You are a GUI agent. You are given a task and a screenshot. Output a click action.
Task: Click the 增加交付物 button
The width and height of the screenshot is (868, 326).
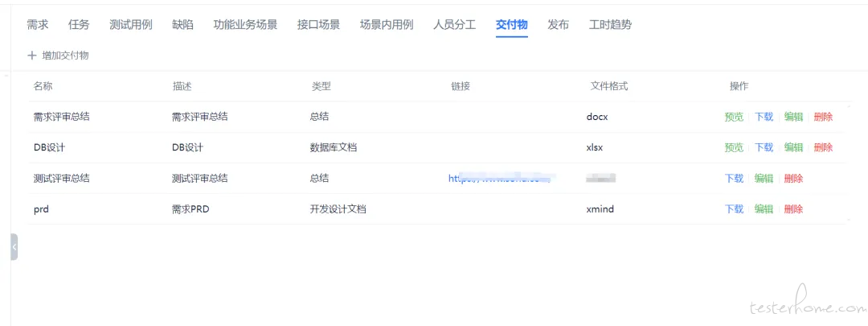point(58,56)
